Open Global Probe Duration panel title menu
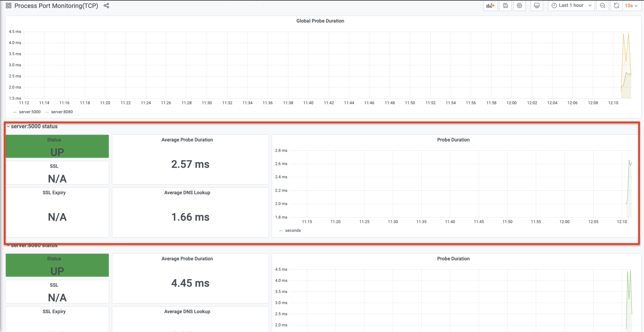This screenshot has width=644, height=332. [x=320, y=21]
